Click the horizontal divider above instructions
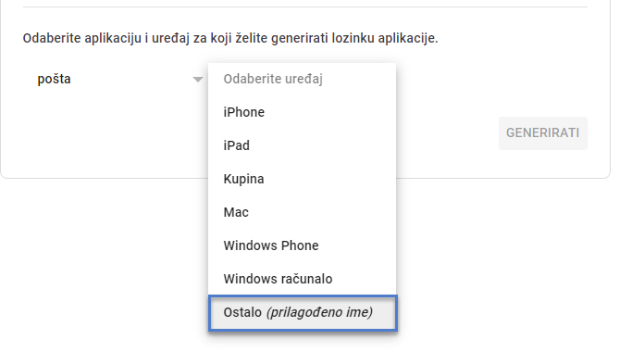644x352 pixels. click(x=305, y=6)
